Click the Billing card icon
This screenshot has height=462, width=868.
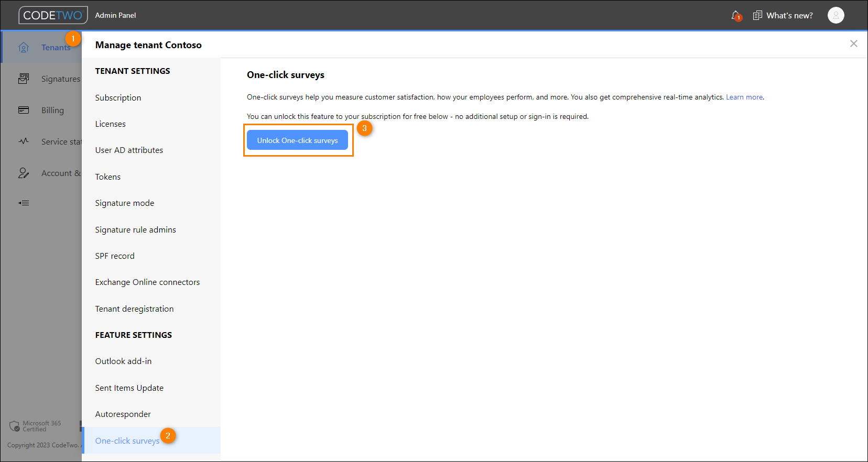tap(24, 110)
